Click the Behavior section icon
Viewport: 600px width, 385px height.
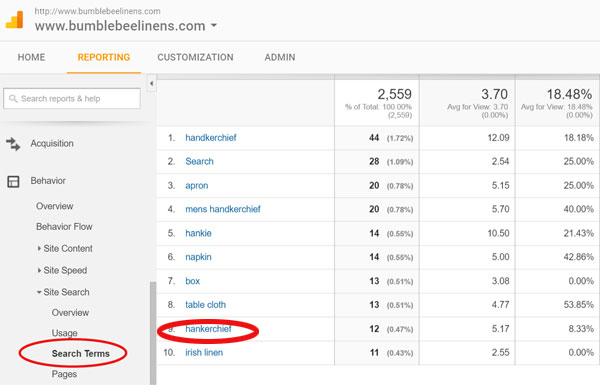coord(13,181)
